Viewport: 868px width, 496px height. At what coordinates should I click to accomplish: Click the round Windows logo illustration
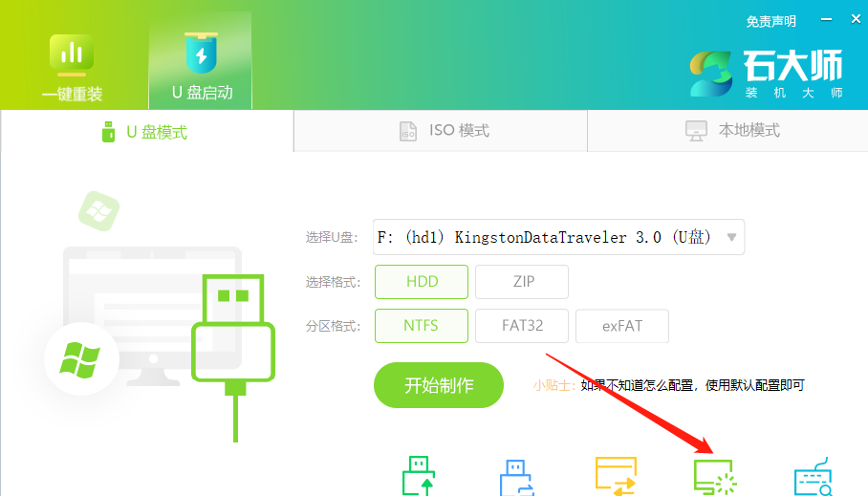coord(81,359)
